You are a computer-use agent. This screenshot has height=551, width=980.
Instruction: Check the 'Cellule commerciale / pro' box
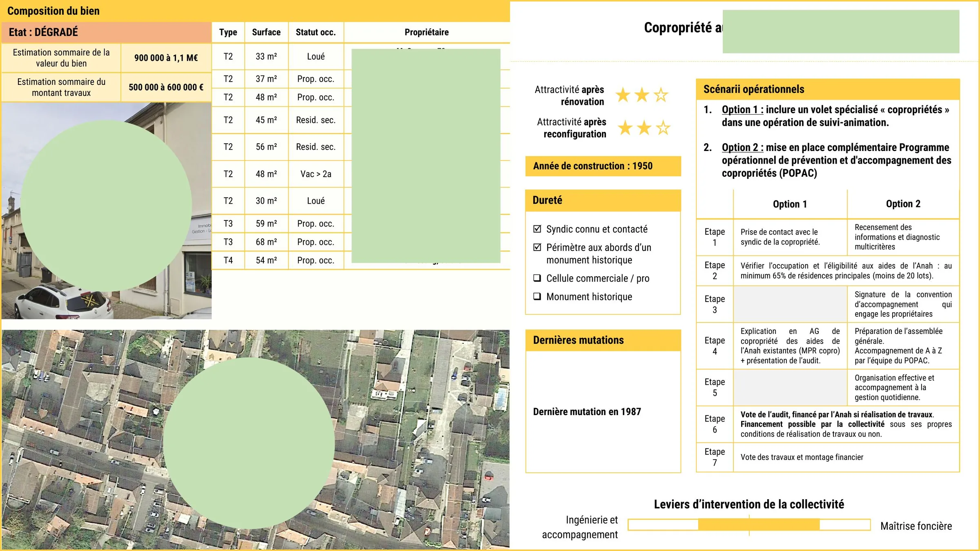pyautogui.click(x=537, y=278)
